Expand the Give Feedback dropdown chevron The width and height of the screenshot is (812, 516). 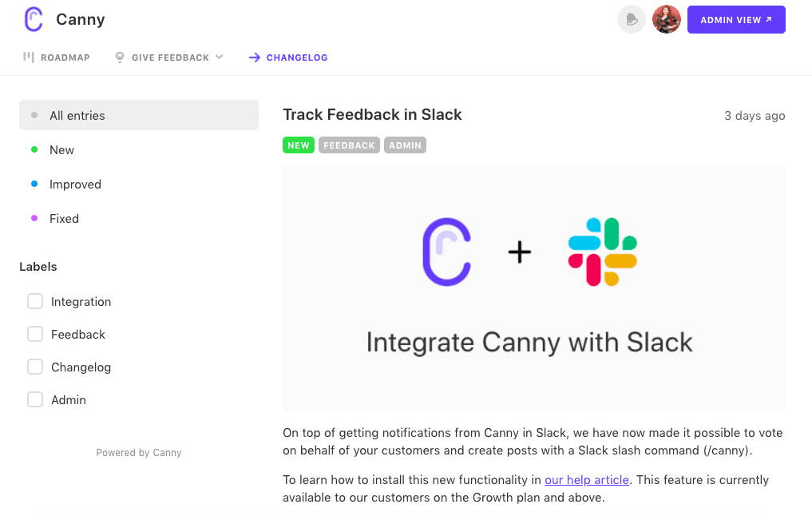click(x=219, y=57)
